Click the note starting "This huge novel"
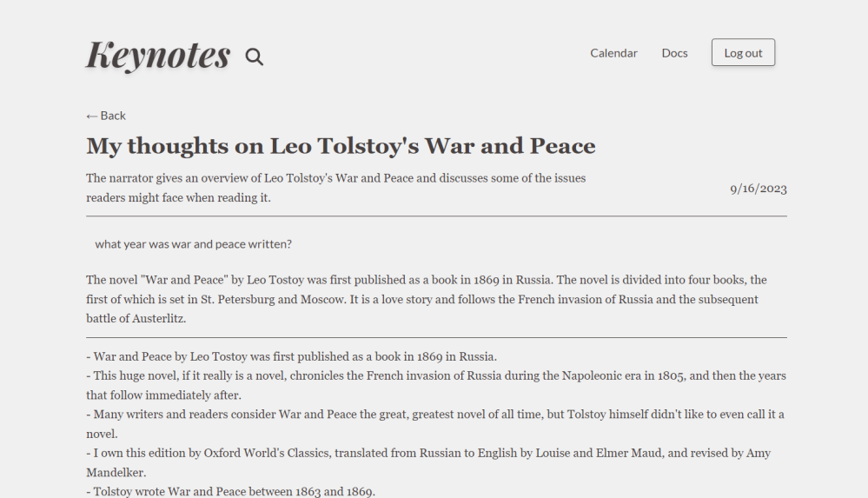The image size is (868, 498). (x=435, y=385)
